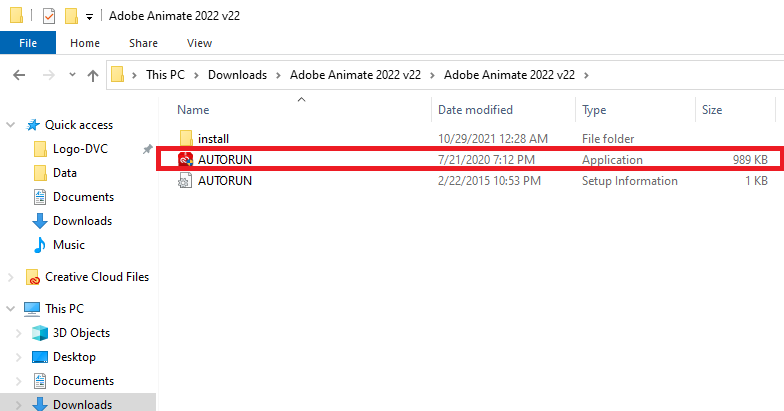The image size is (784, 411).
Task: Expand the 3D Objects tree node
Action: pos(18,333)
